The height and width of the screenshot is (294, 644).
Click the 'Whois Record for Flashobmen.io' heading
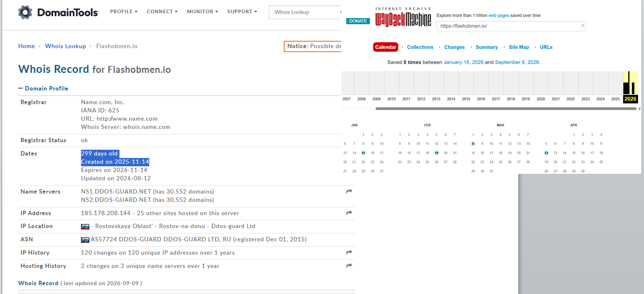pos(94,69)
